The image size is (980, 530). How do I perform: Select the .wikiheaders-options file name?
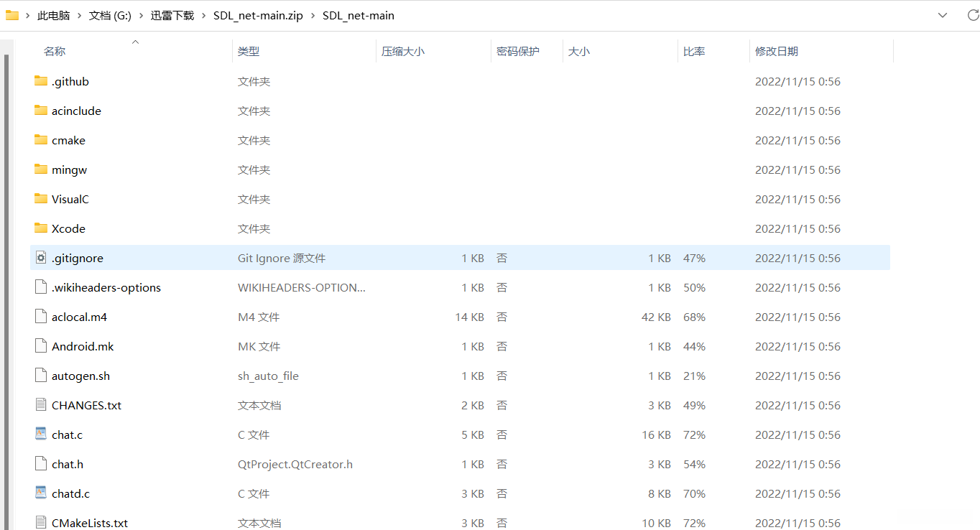pyautogui.click(x=106, y=287)
